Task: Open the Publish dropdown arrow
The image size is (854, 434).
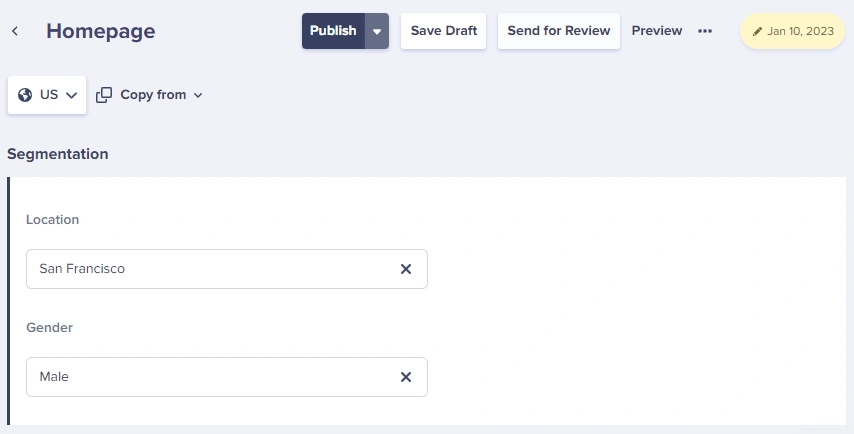Action: click(x=377, y=31)
